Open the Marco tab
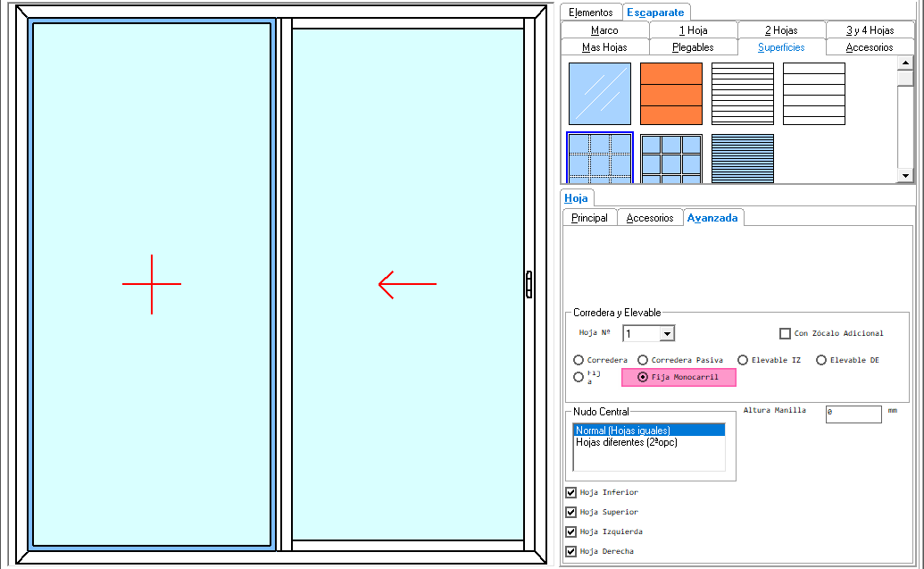This screenshot has height=569, width=924. point(604,30)
